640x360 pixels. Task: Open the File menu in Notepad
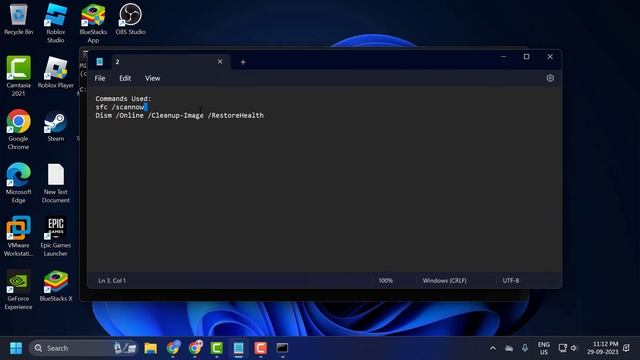tap(100, 78)
